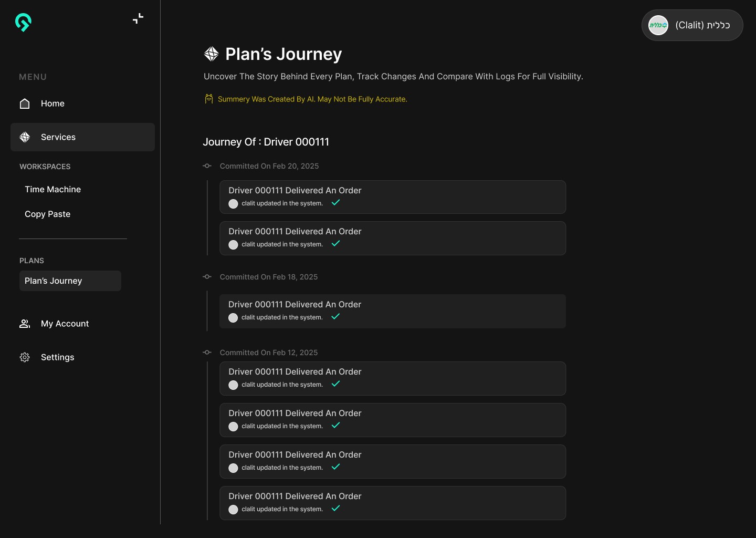Click the Clalit organization avatar
The width and height of the screenshot is (756, 538).
(x=658, y=25)
